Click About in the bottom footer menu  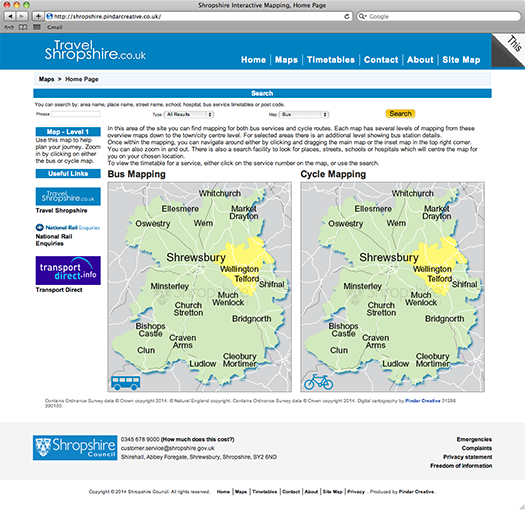(311, 492)
